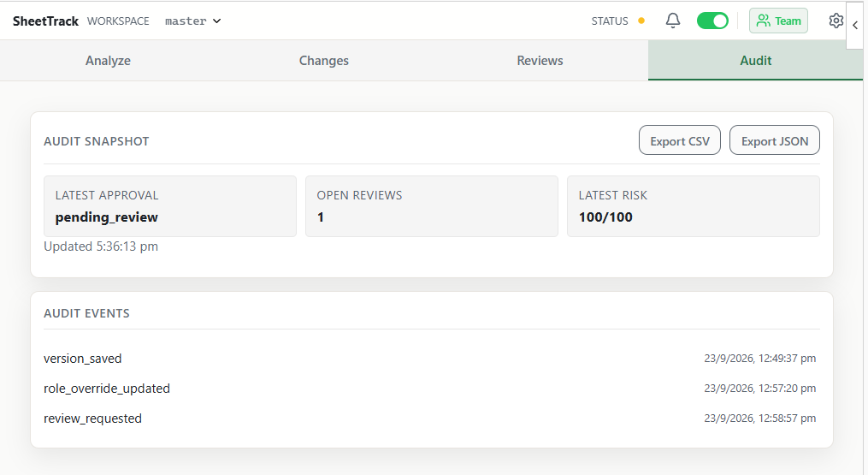
Task: Click the 12:49:37 pm timestamp
Action: point(760,359)
